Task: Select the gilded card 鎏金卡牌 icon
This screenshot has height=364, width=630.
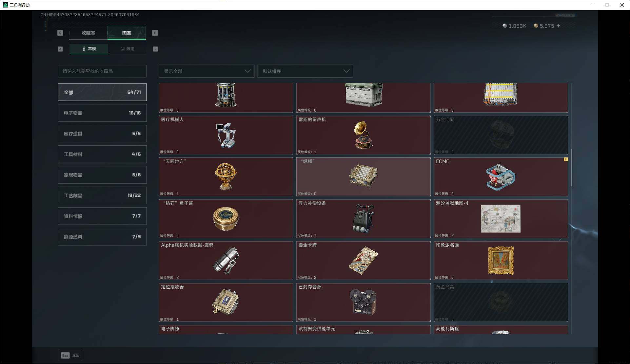Action: coord(363,261)
